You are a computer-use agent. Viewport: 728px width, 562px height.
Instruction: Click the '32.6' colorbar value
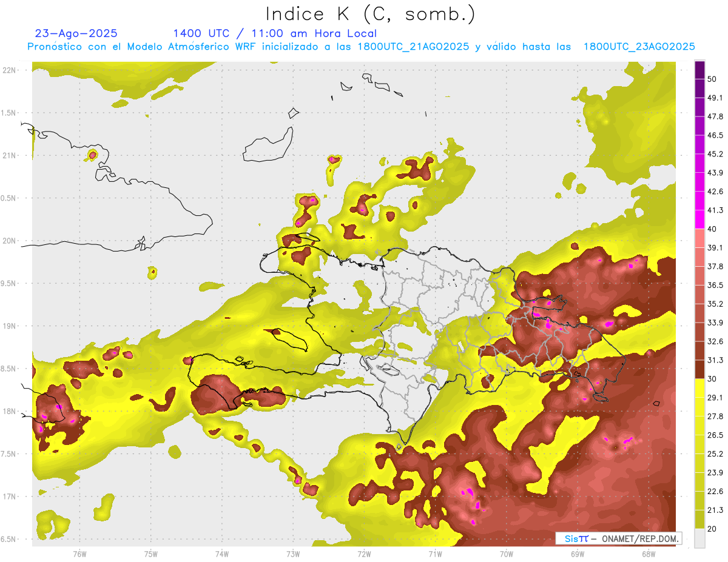click(x=715, y=342)
